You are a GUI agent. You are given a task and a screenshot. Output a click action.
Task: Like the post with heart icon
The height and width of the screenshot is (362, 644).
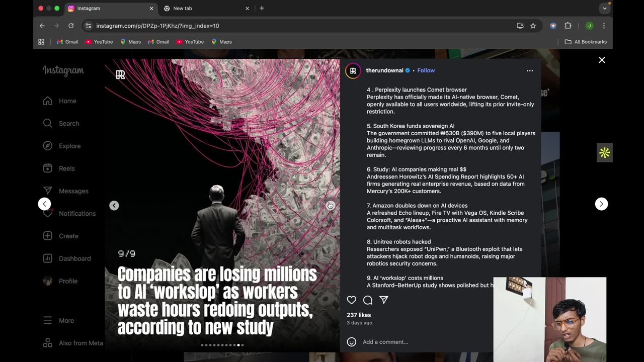351,300
